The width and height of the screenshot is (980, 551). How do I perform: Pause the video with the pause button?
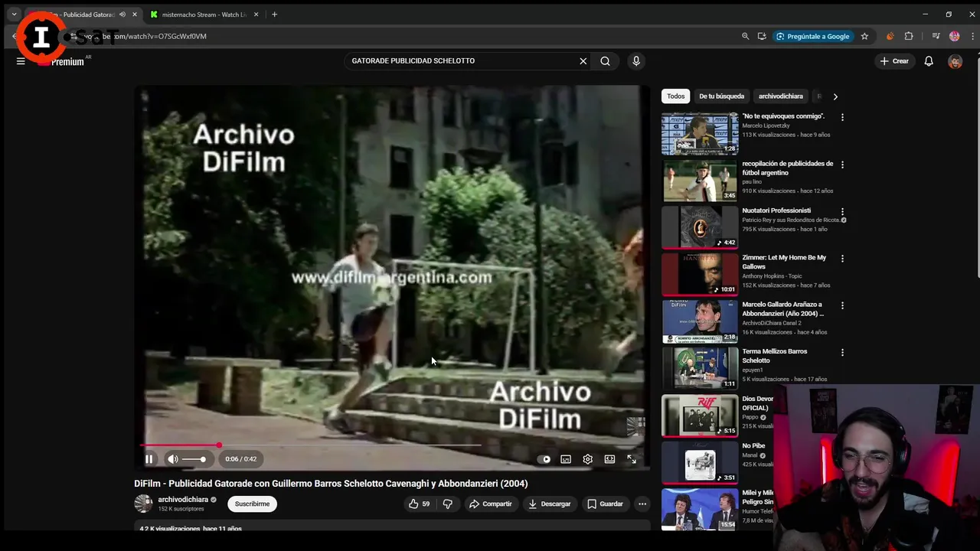tap(149, 459)
